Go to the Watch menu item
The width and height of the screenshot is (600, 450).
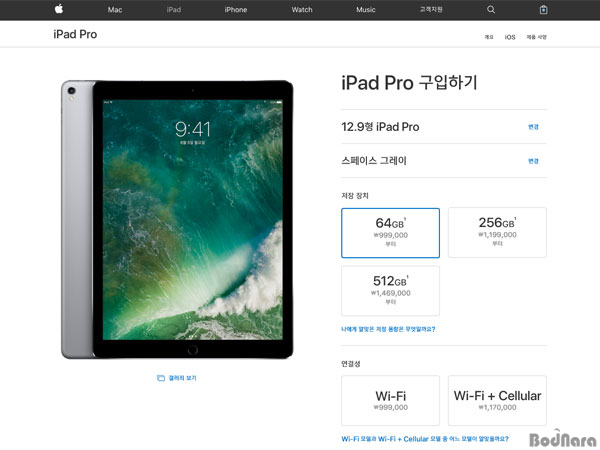coord(302,10)
